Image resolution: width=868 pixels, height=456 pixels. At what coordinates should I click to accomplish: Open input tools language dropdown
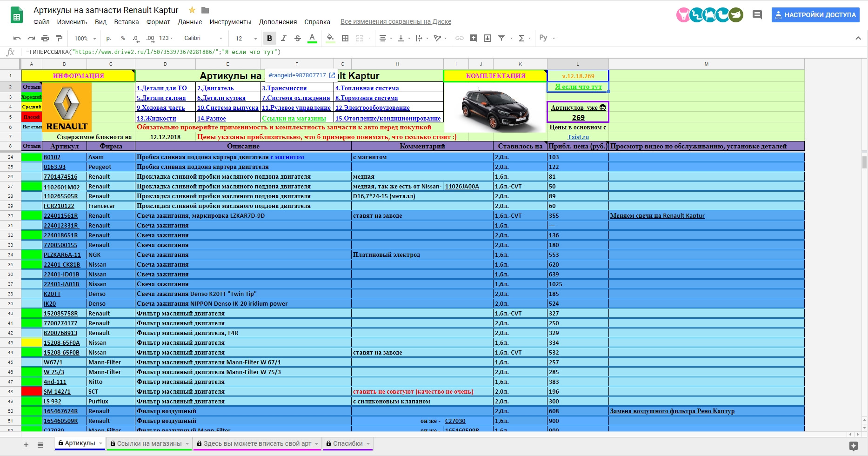point(547,38)
